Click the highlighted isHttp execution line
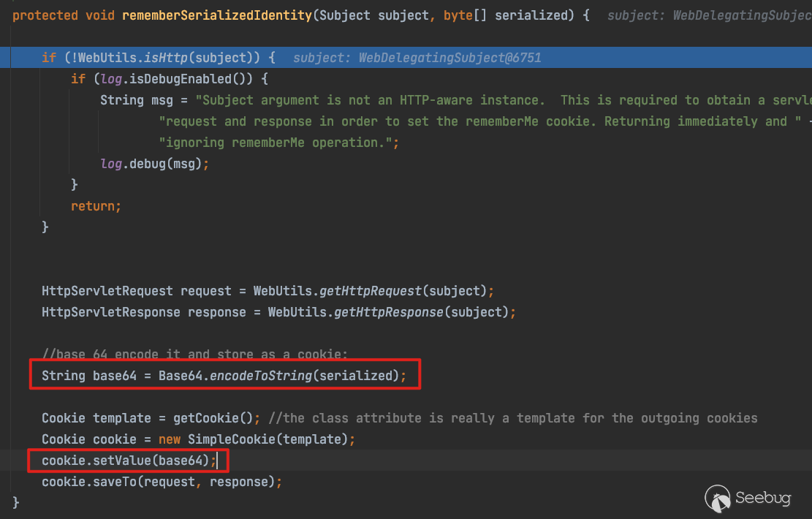 pyautogui.click(x=159, y=57)
